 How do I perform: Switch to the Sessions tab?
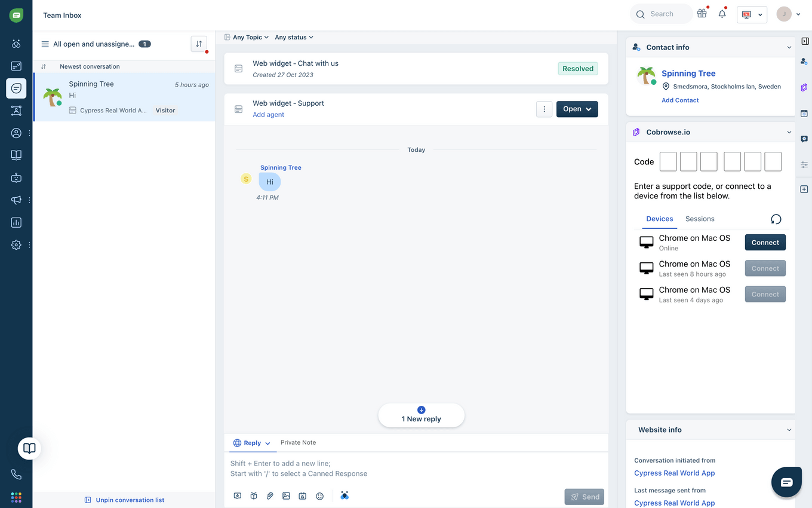700,219
